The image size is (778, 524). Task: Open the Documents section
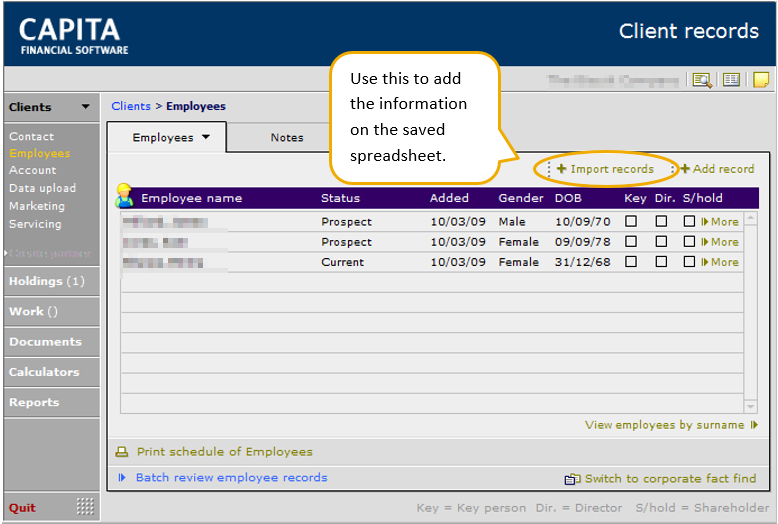52,342
